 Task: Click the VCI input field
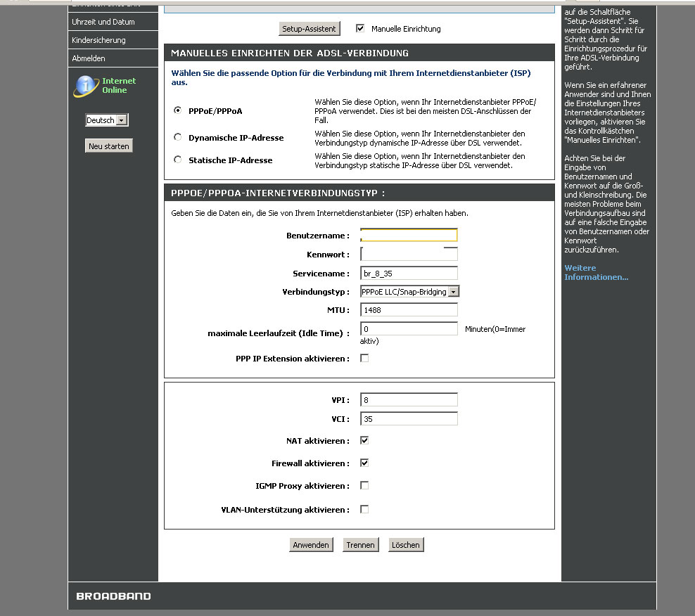[409, 419]
